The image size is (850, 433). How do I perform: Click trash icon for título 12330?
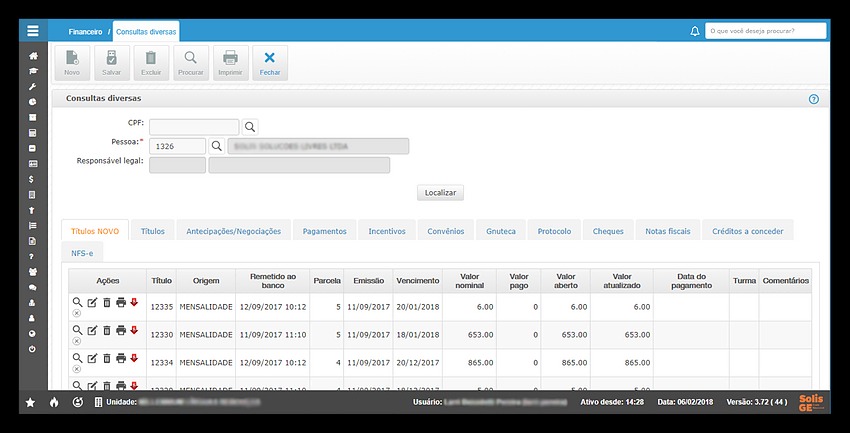106,330
